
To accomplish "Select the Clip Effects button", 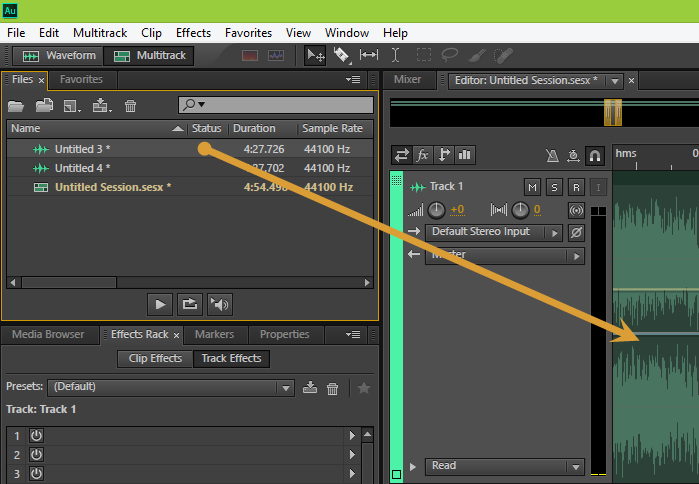I will [155, 359].
